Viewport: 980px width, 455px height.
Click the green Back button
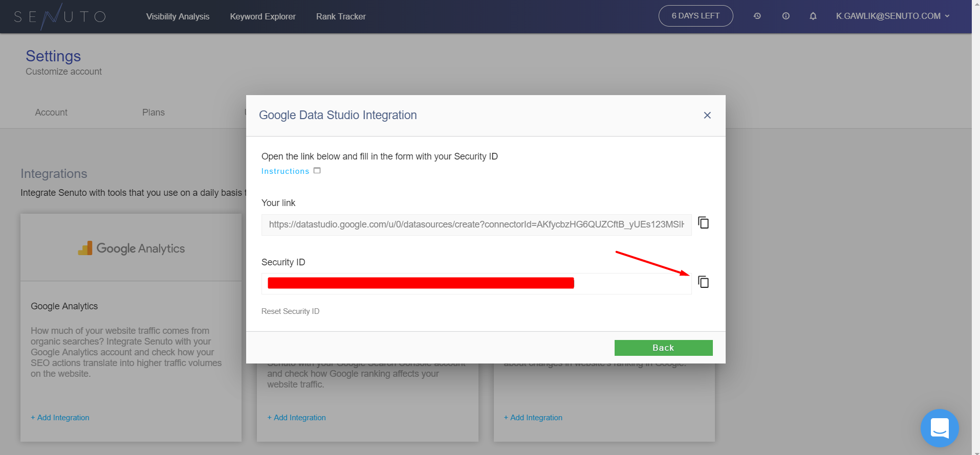click(663, 348)
